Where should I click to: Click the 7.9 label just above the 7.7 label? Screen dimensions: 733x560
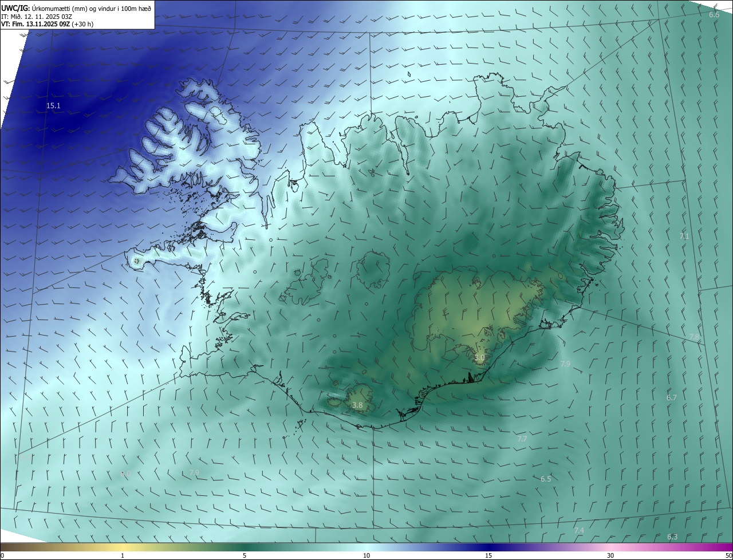coord(565,364)
